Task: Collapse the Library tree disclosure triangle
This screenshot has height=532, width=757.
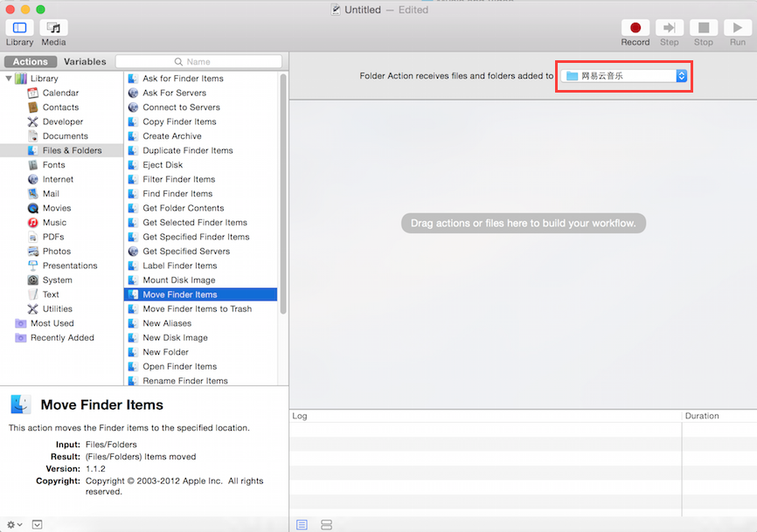Action: pyautogui.click(x=9, y=78)
